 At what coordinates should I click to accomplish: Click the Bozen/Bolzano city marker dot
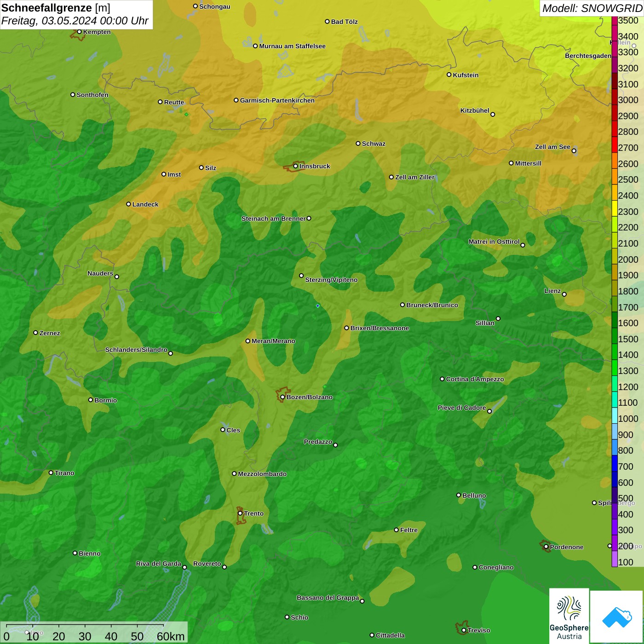click(283, 397)
